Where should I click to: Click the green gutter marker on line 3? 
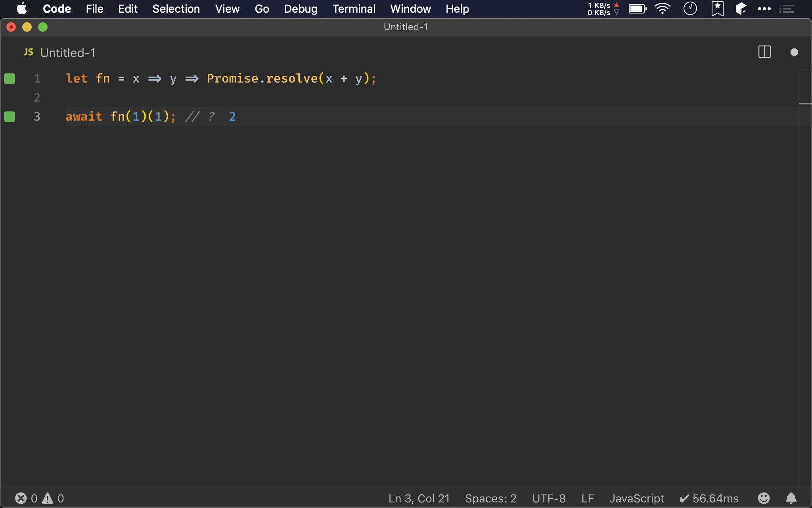[10, 117]
